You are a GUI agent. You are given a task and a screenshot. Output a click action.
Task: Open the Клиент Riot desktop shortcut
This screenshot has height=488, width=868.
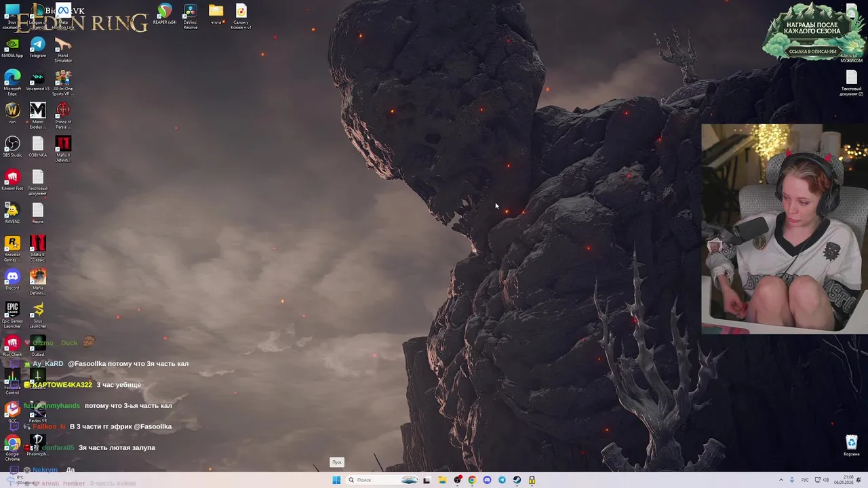12,180
